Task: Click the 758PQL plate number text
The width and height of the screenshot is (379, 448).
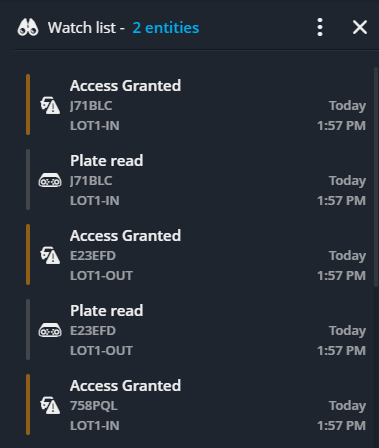Action: click(94, 406)
